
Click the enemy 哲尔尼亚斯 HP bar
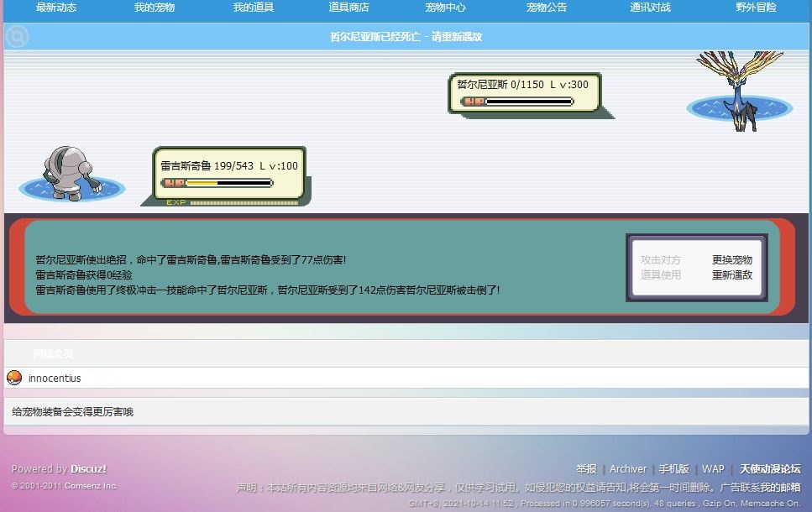point(517,102)
